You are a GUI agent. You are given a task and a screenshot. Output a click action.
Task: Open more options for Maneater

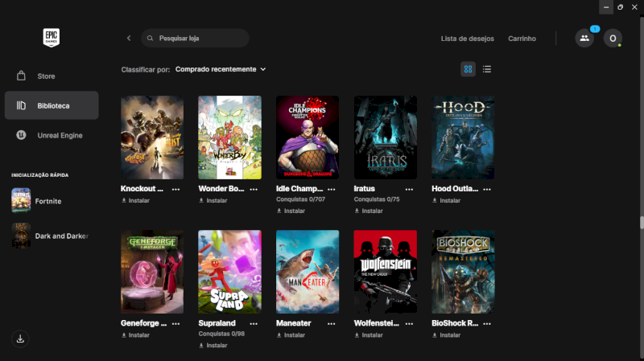click(x=332, y=324)
